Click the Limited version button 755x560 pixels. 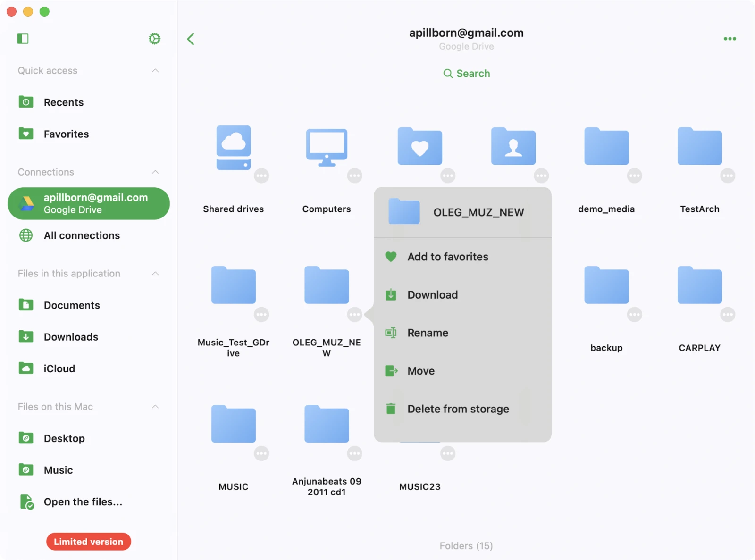pos(88,542)
